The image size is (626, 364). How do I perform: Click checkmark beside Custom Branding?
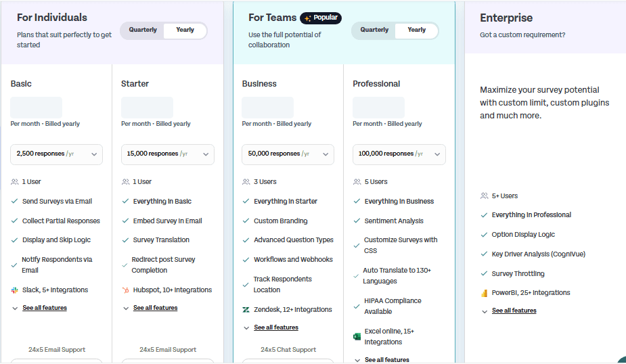click(246, 221)
